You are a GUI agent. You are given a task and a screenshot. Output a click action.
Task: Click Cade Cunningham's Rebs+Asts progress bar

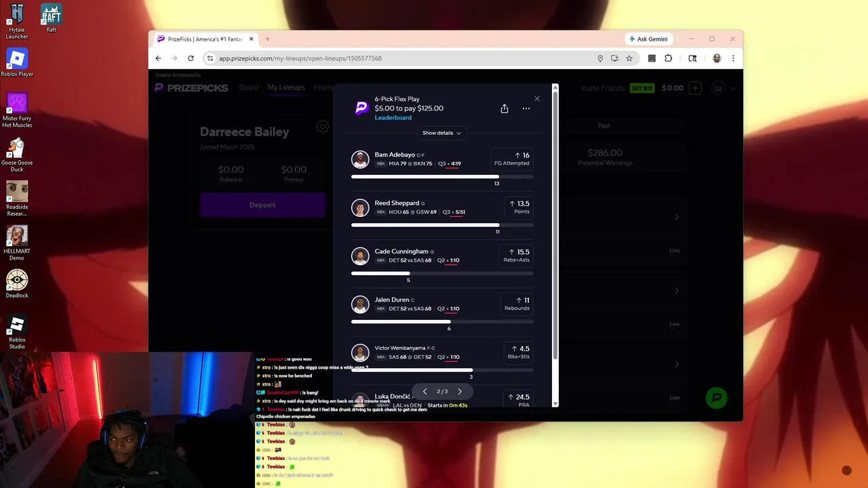(442, 273)
